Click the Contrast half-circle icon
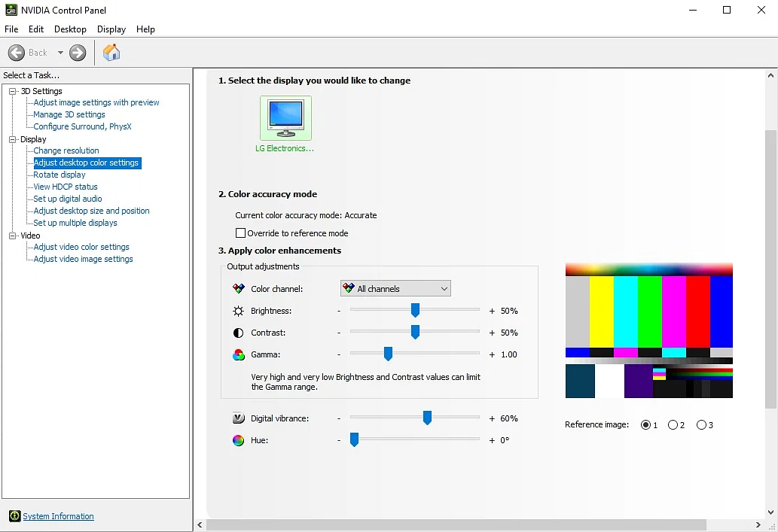 point(238,333)
